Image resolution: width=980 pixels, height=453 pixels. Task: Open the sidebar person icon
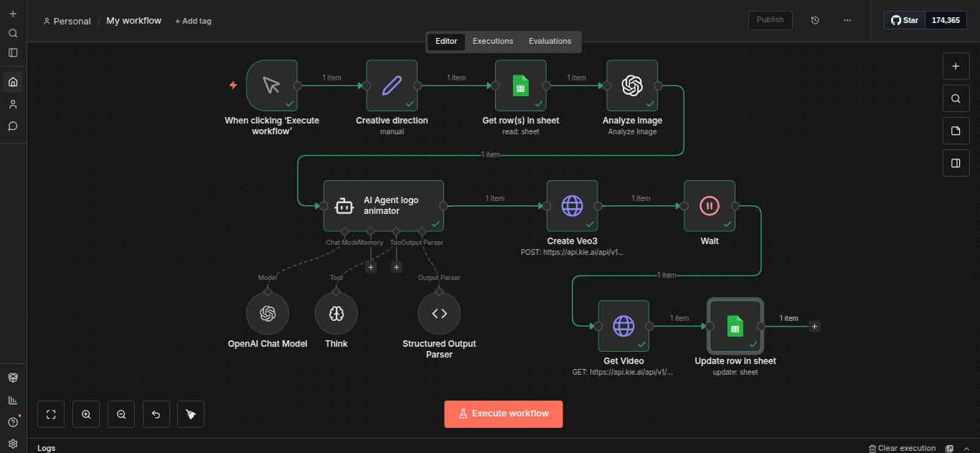tap(13, 104)
